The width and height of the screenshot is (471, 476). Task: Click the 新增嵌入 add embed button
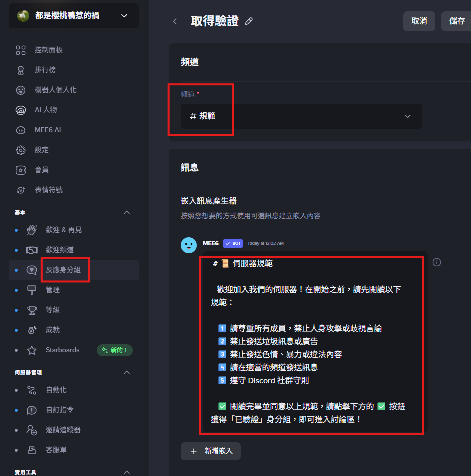point(210,451)
